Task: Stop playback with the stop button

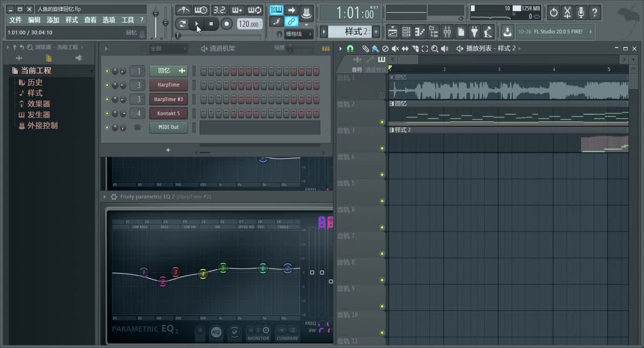Action: tap(211, 24)
